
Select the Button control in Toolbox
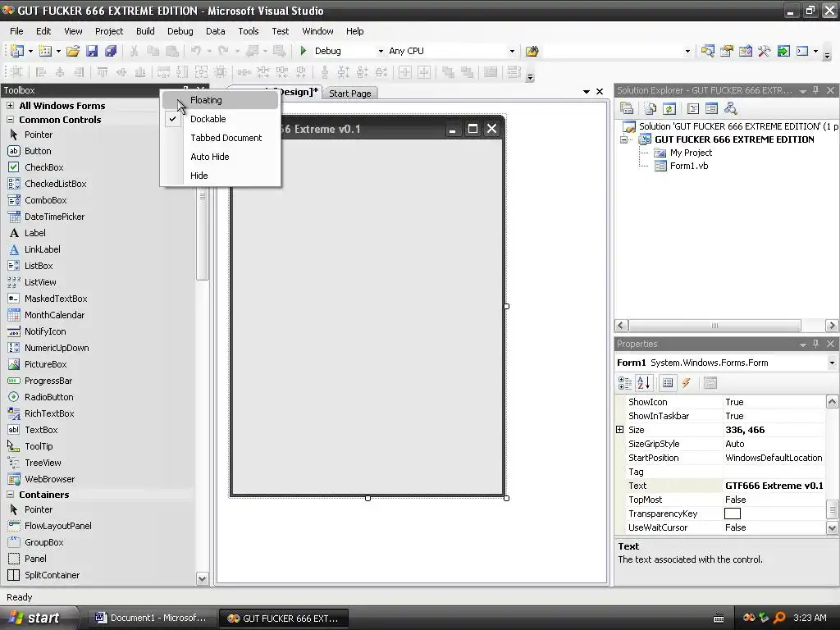[38, 151]
